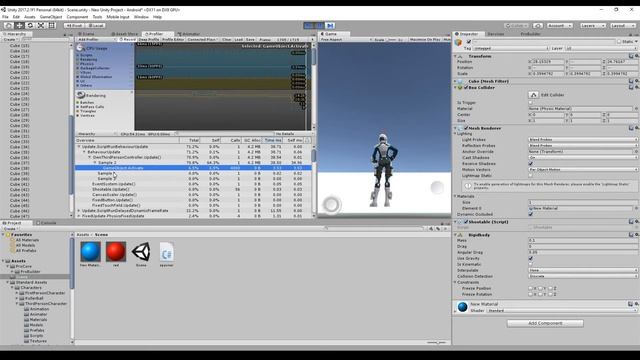Click the object picker for Anchor Override

(636, 151)
